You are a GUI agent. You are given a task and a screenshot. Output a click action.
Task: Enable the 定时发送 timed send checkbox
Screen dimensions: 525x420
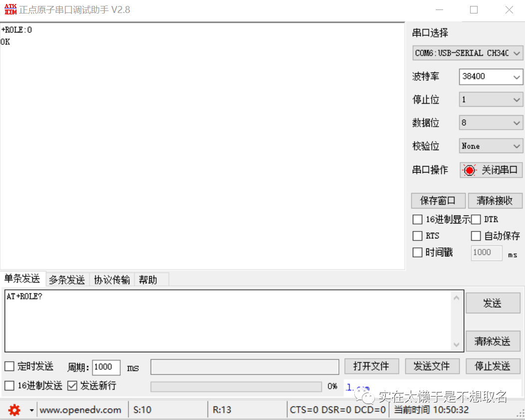9,366
